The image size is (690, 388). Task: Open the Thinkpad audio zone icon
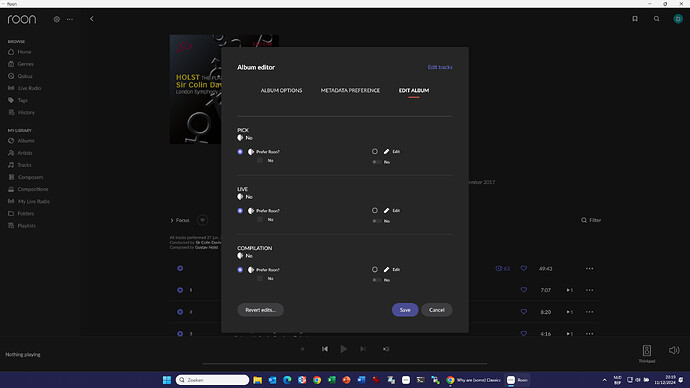[646, 351]
